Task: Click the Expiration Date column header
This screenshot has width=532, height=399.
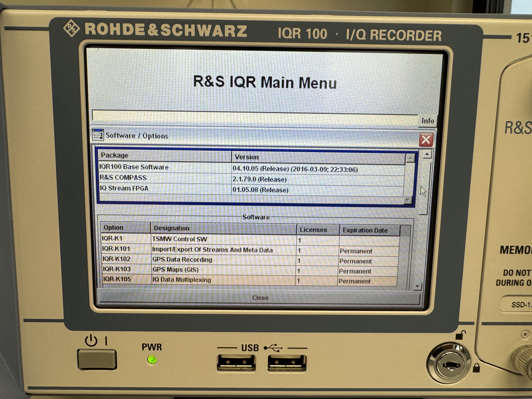Action: click(370, 230)
